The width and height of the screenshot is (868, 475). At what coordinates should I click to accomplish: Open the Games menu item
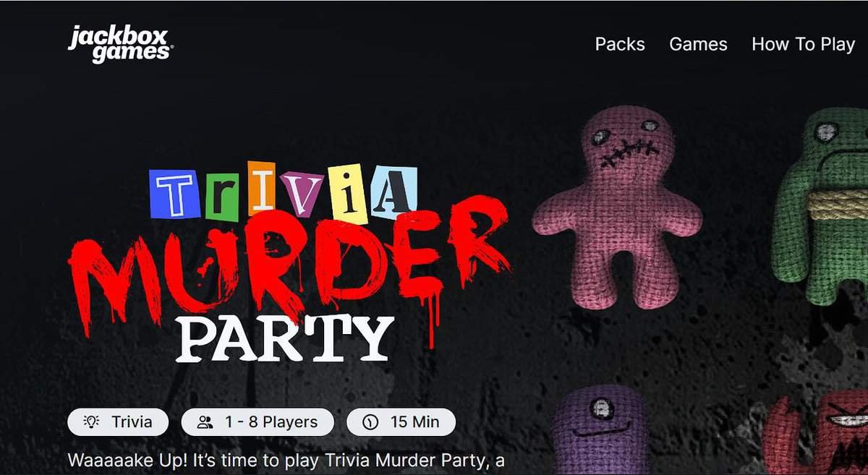698,44
